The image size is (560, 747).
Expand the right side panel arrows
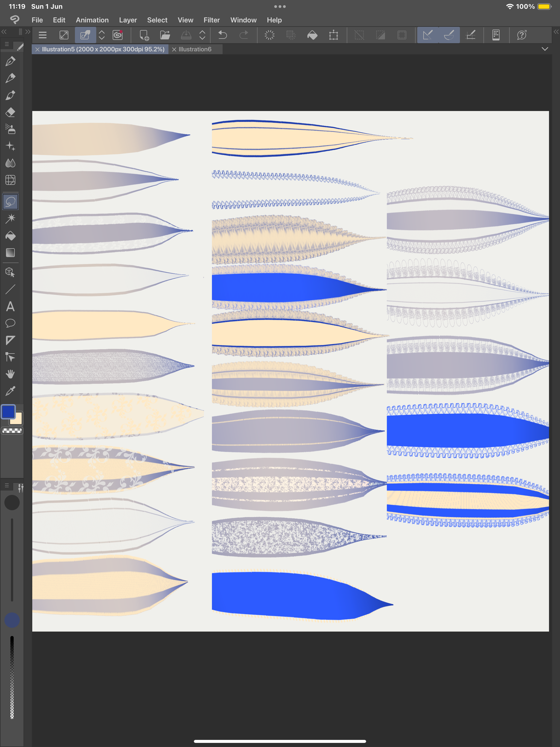[x=556, y=32]
